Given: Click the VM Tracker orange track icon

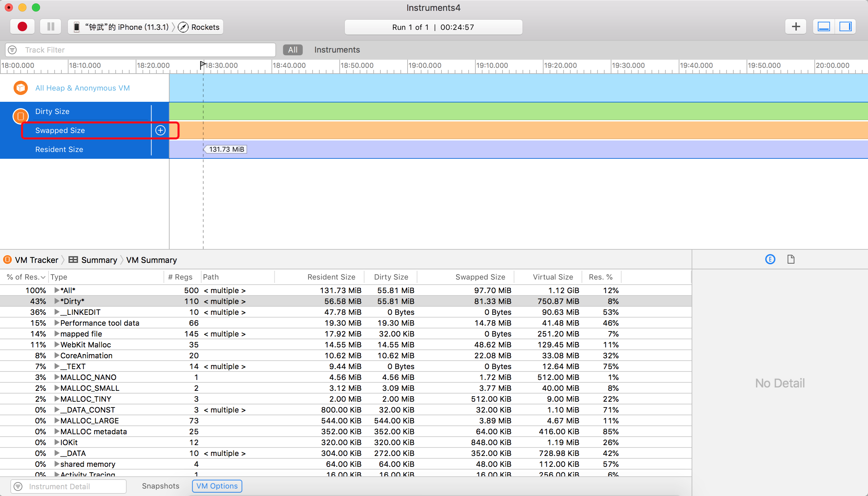Looking at the screenshot, I should tap(20, 116).
